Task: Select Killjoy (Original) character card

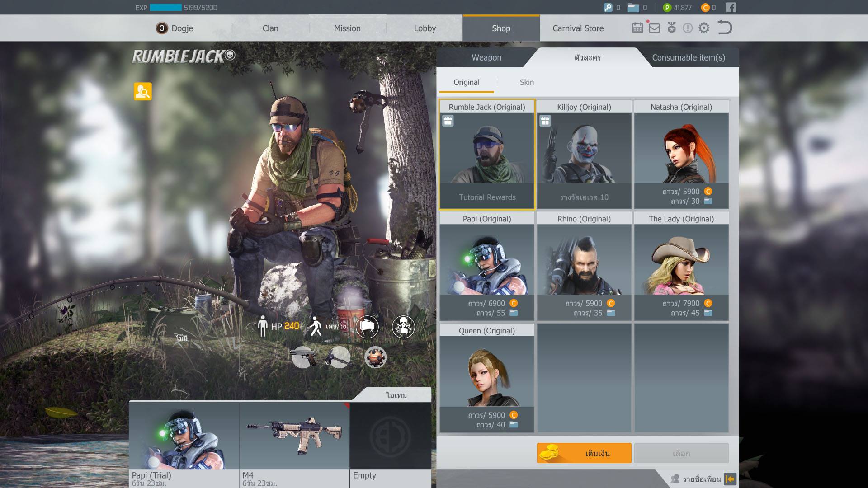Action: tap(584, 155)
